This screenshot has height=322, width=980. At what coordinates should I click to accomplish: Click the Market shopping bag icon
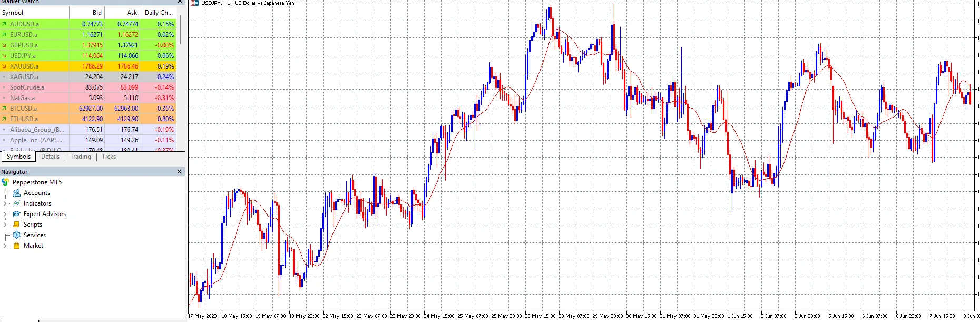point(16,246)
